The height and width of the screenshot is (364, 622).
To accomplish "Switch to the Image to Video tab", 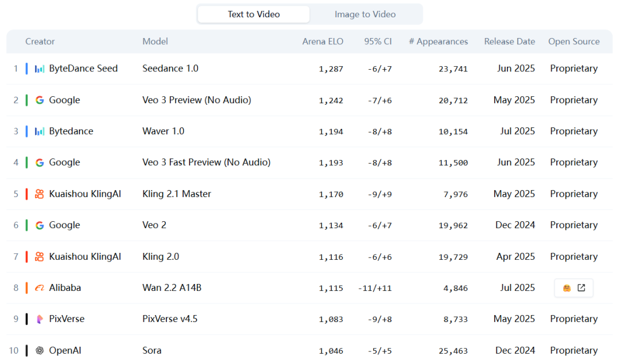I will click(365, 14).
